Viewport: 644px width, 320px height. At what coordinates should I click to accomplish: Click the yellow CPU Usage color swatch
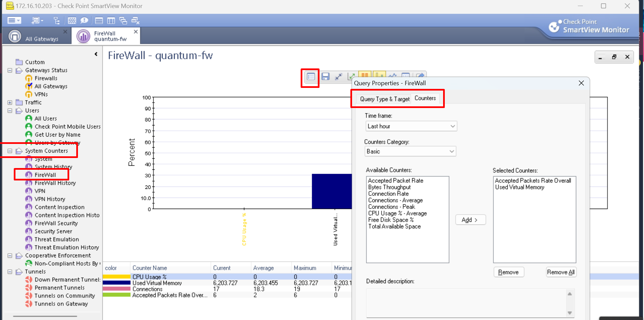(x=116, y=276)
